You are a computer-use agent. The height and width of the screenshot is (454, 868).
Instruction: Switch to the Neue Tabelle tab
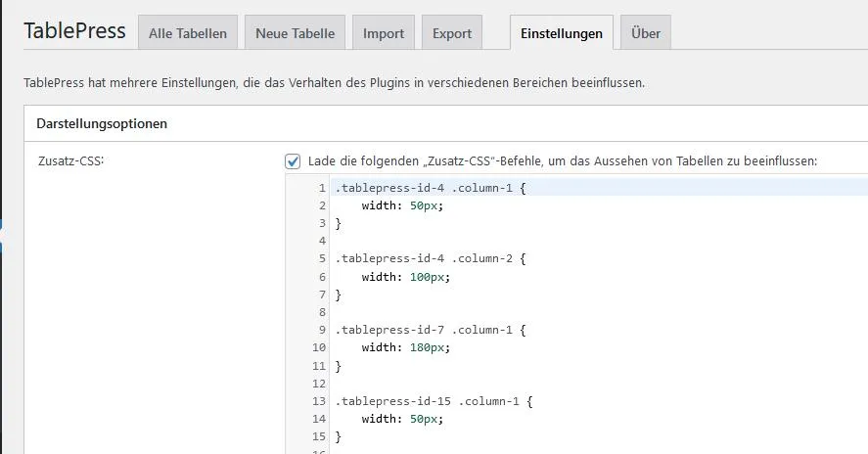(x=296, y=32)
